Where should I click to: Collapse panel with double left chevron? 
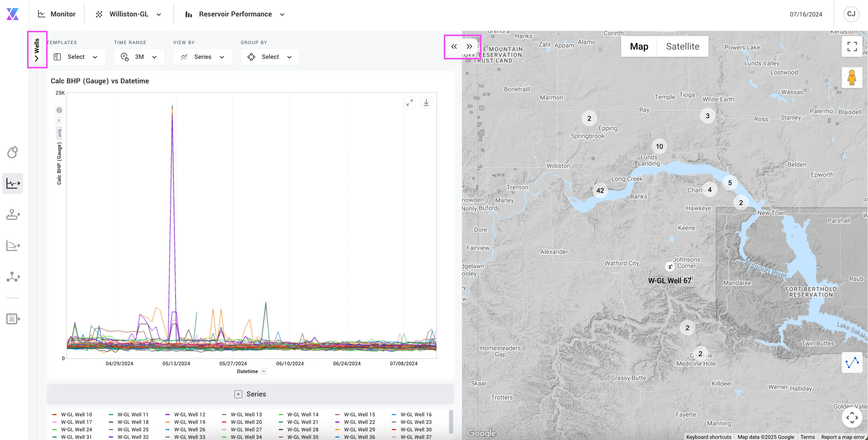(454, 46)
